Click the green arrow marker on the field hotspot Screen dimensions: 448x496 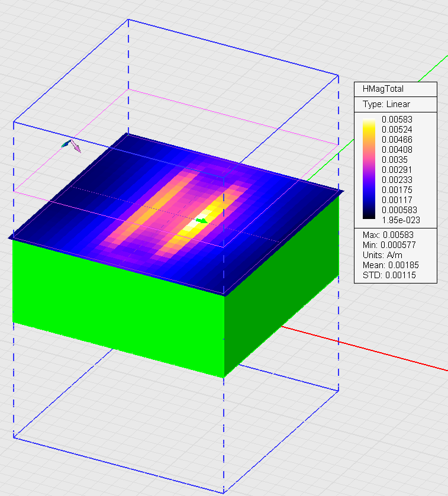[202, 221]
